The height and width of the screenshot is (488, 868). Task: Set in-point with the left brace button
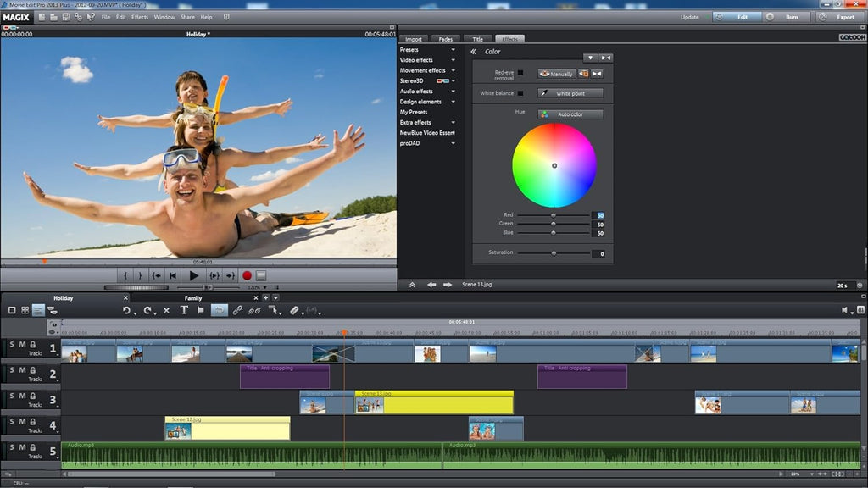pyautogui.click(x=125, y=275)
